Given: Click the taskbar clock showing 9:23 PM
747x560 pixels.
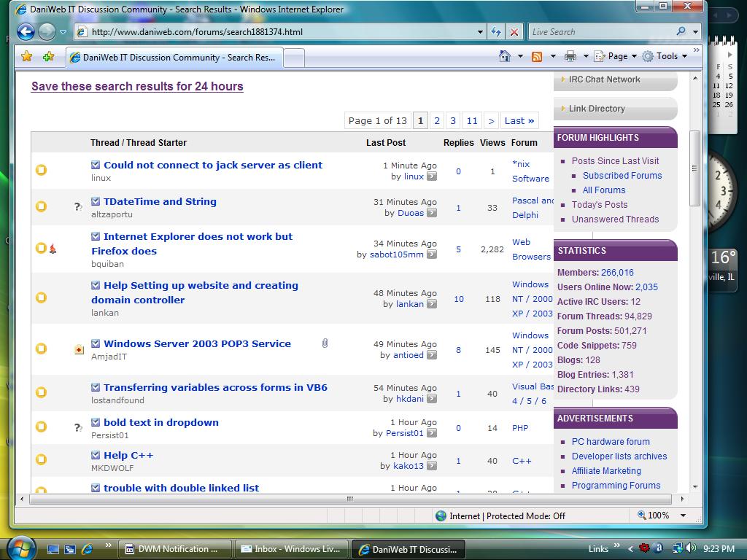Looking at the screenshot, I should 719,549.
